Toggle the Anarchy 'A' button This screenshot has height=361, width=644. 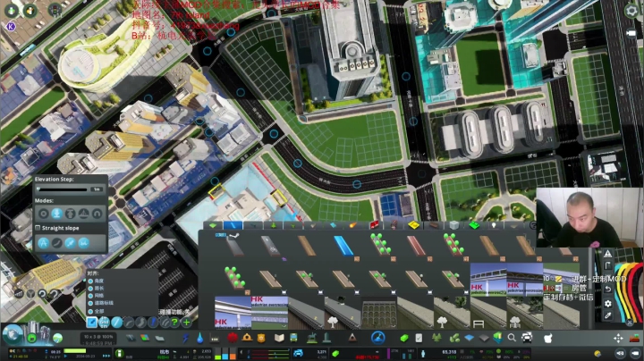click(43, 243)
